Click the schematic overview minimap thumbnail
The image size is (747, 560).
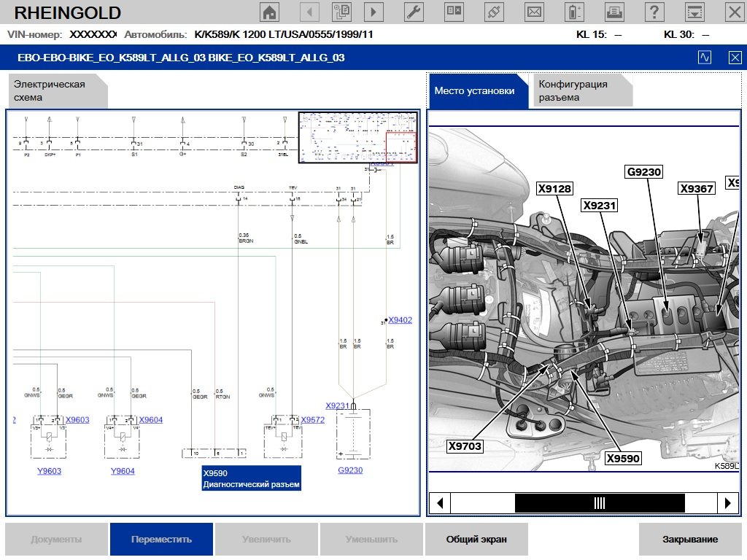coord(357,137)
